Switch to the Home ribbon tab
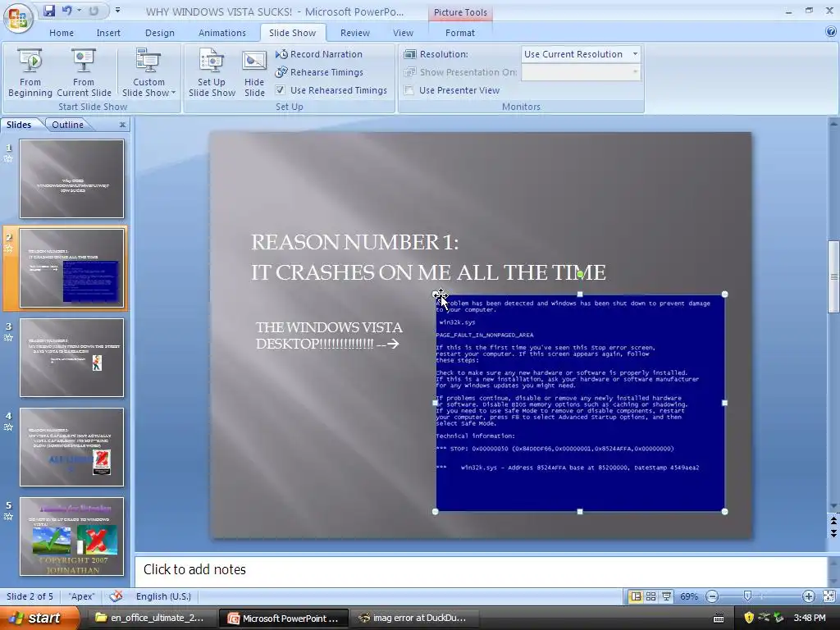Image resolution: width=840 pixels, height=630 pixels. click(62, 33)
